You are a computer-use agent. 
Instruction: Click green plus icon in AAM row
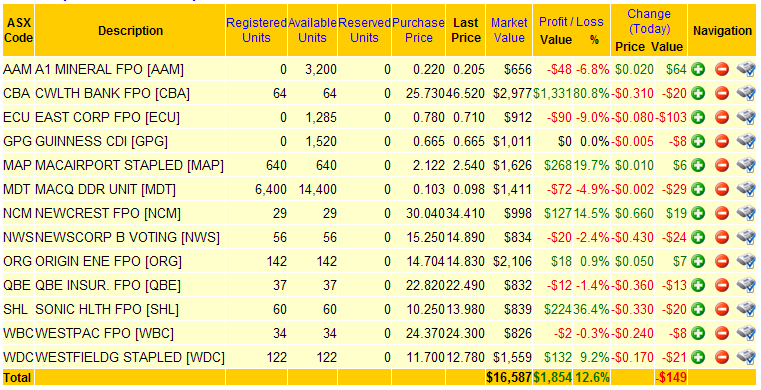698,69
